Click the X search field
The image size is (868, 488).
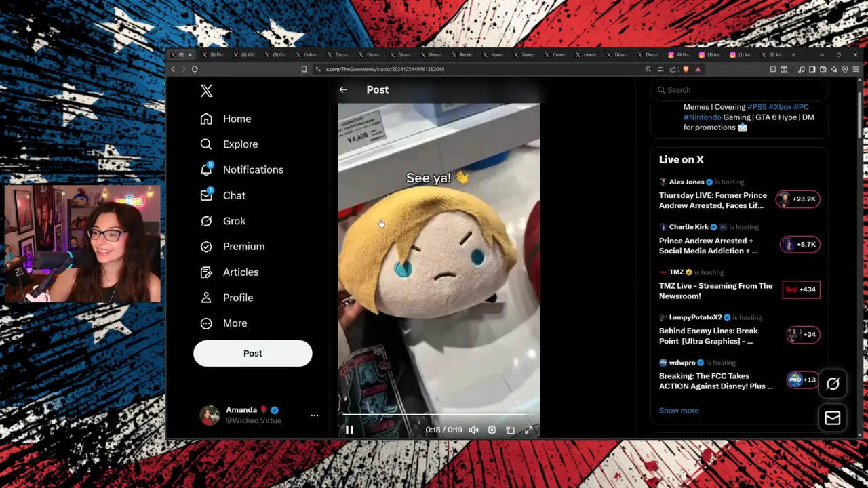click(x=739, y=89)
